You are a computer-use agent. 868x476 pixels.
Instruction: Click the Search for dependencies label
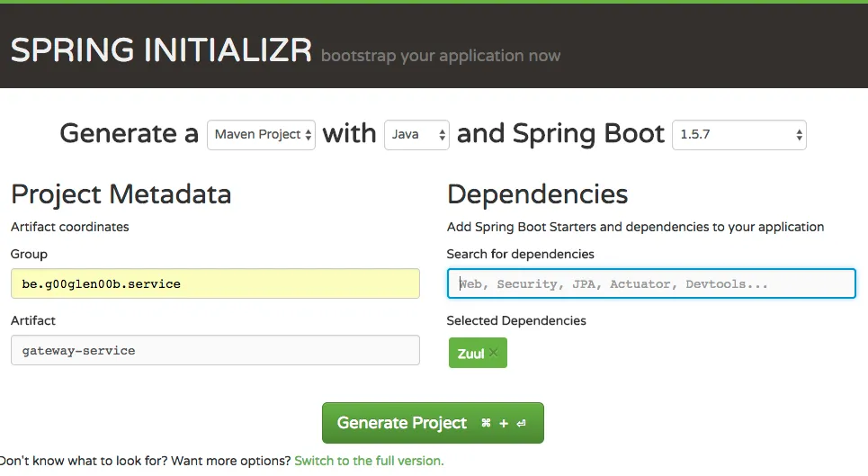point(521,254)
